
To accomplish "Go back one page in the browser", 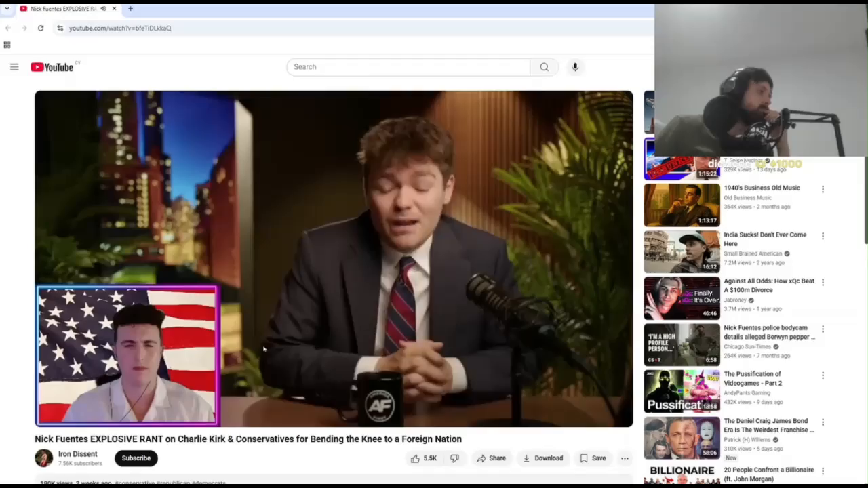I will pos(8,28).
